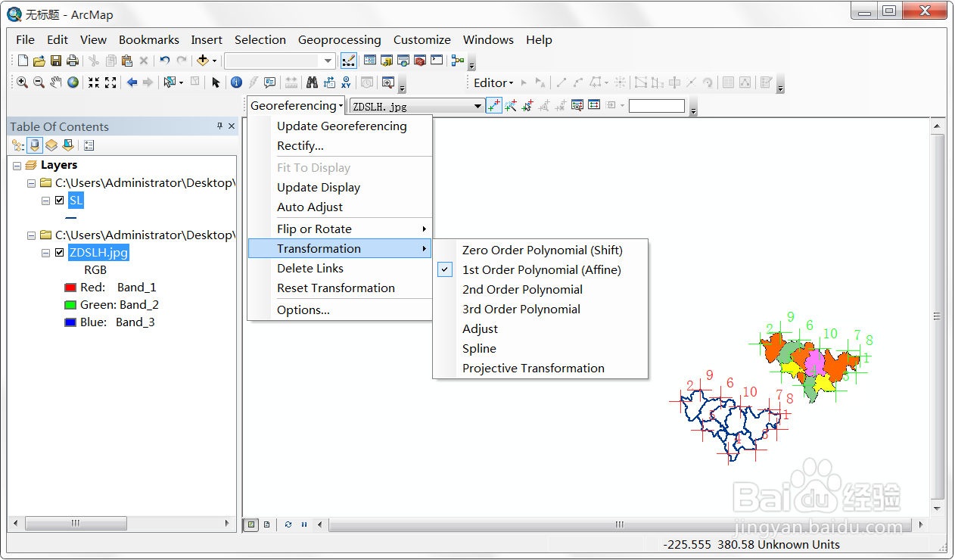The height and width of the screenshot is (560, 955).
Task: Toggle visibility checkbox of SL layer
Action: click(x=59, y=201)
